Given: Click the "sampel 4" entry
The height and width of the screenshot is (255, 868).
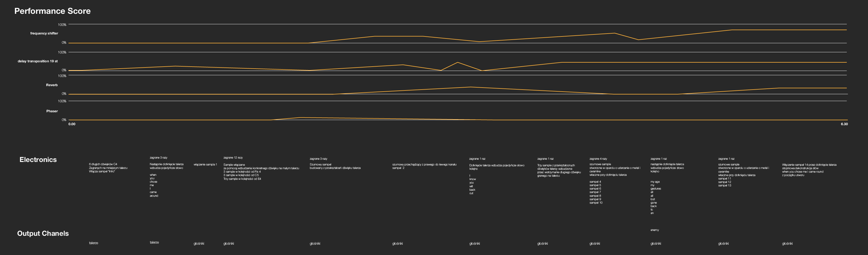Looking at the screenshot, I should coord(595,182).
